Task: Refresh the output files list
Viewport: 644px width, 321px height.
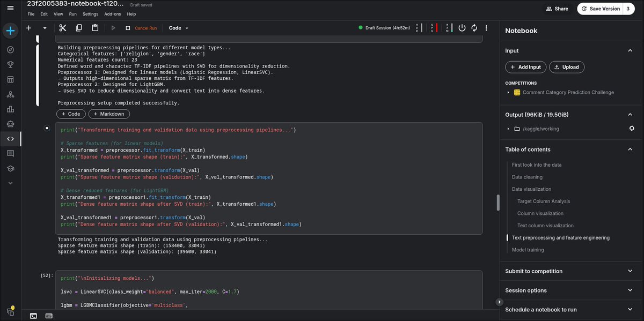Action: point(631,129)
